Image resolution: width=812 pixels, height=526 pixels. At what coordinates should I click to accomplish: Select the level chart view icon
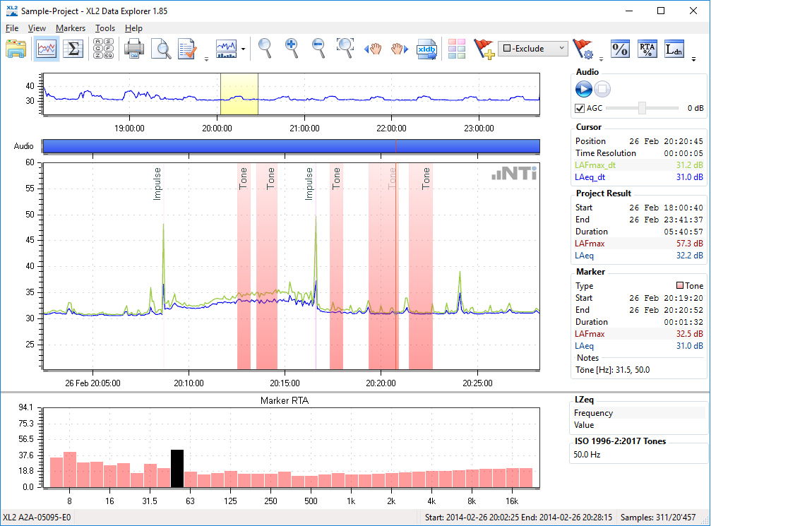(x=47, y=49)
